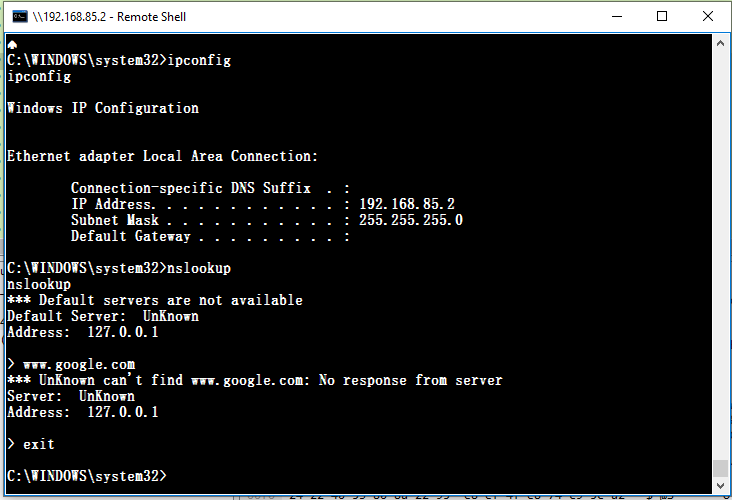Screen dimensions: 732x500
Task: Click the vertical scrollbar thumb
Action: point(720,469)
